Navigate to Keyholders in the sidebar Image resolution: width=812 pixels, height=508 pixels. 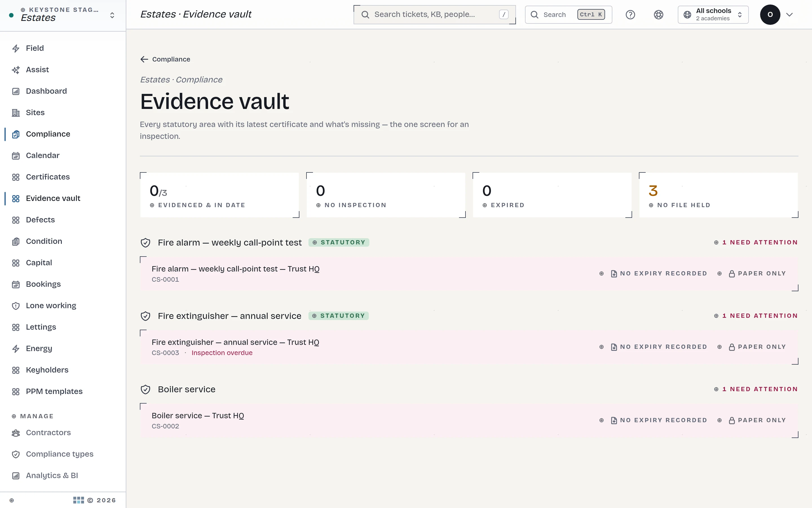[x=63, y=370]
